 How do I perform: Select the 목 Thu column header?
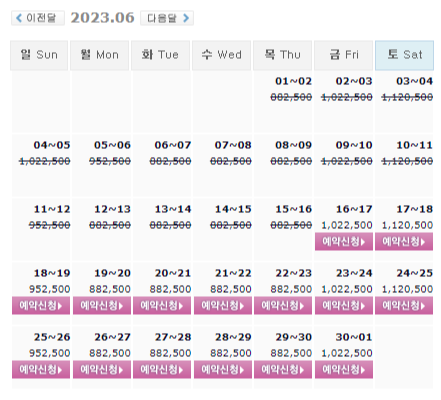click(x=282, y=55)
